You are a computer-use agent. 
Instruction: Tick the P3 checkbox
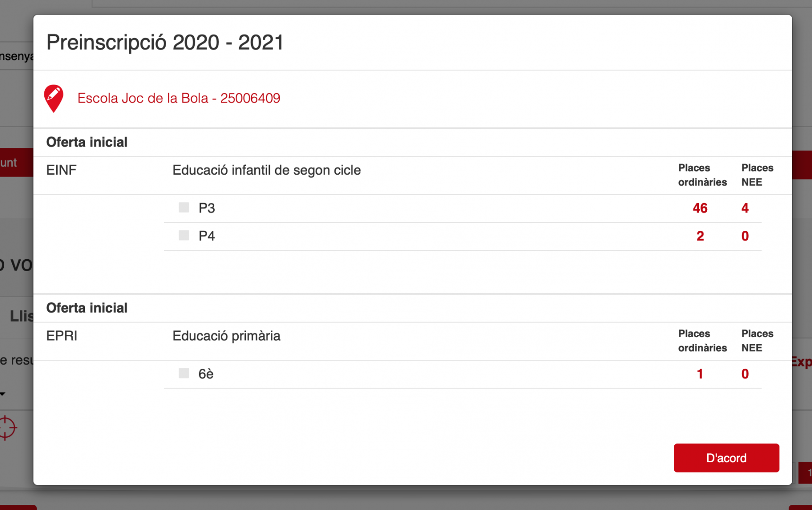pyautogui.click(x=184, y=207)
